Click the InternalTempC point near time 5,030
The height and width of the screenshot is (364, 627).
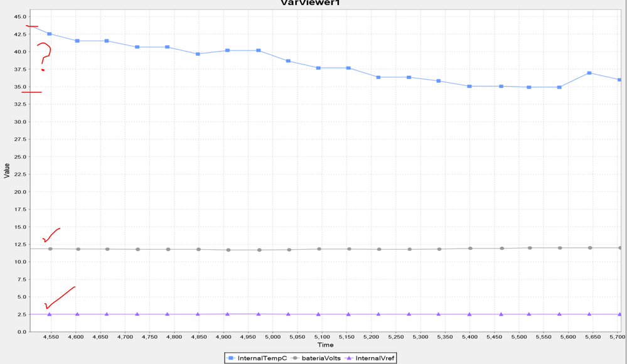[288, 62]
